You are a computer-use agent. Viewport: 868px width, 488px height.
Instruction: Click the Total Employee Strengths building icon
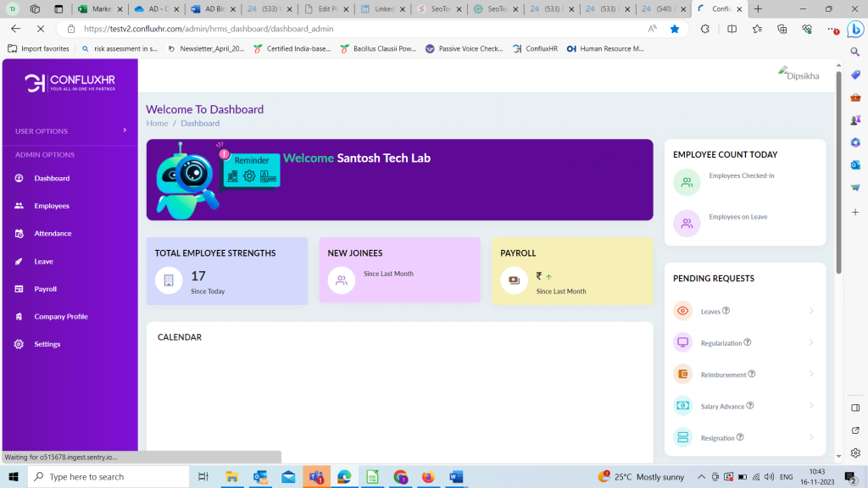(169, 280)
